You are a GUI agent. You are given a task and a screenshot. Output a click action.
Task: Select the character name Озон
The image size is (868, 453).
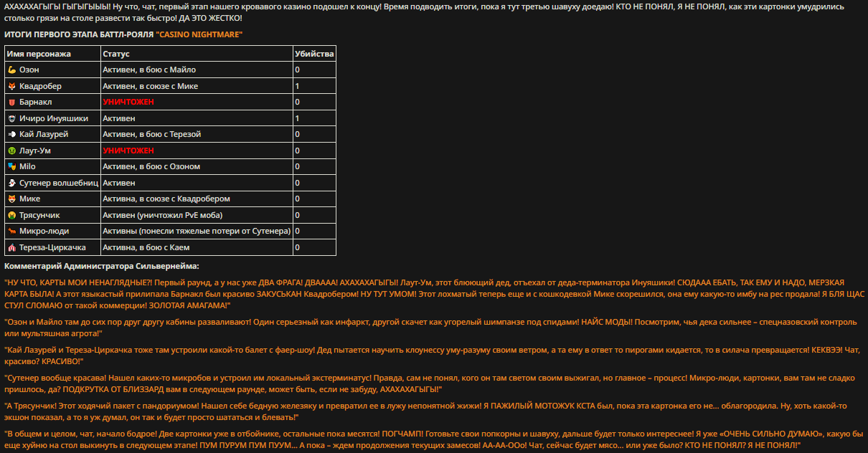(x=29, y=70)
